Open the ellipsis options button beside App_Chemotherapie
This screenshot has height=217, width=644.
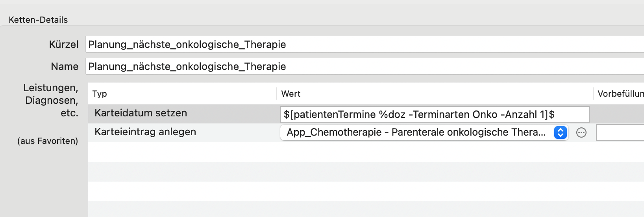pos(581,132)
